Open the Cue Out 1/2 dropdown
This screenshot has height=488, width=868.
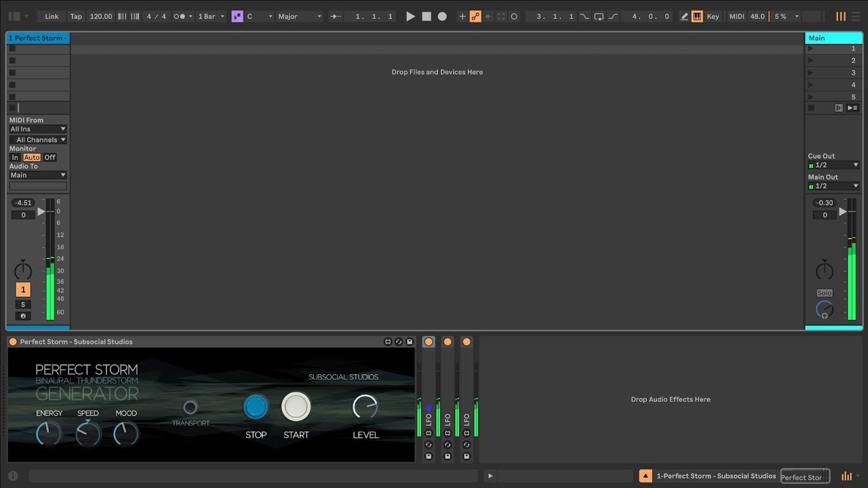(x=833, y=165)
